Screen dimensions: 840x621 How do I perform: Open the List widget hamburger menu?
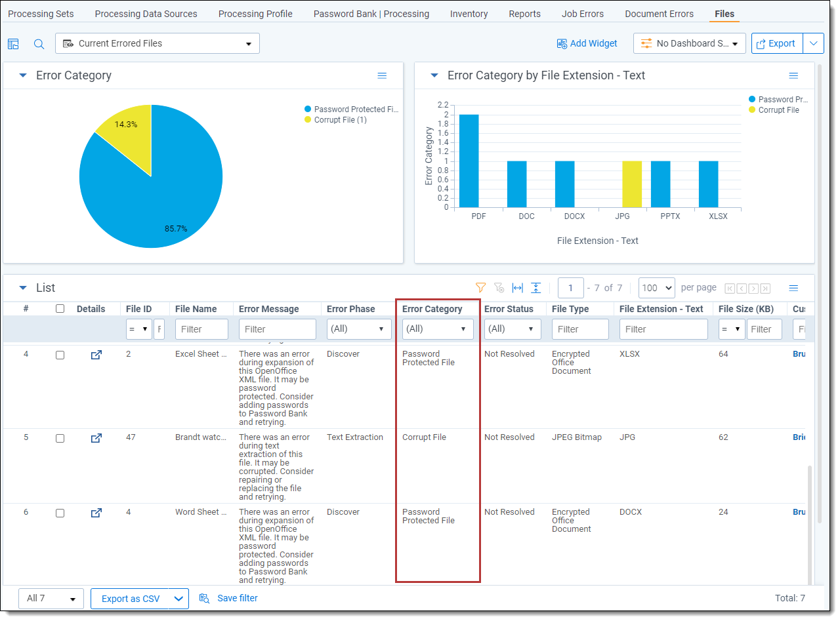click(x=793, y=288)
